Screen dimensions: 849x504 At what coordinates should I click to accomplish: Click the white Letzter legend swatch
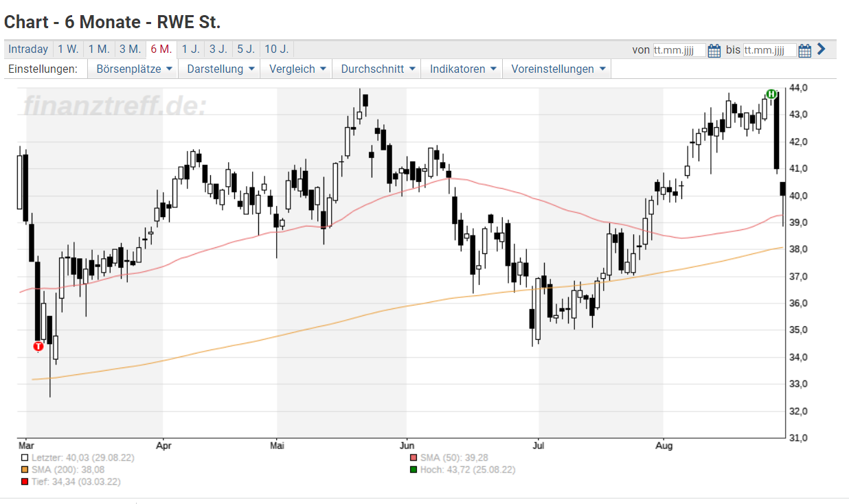25,458
